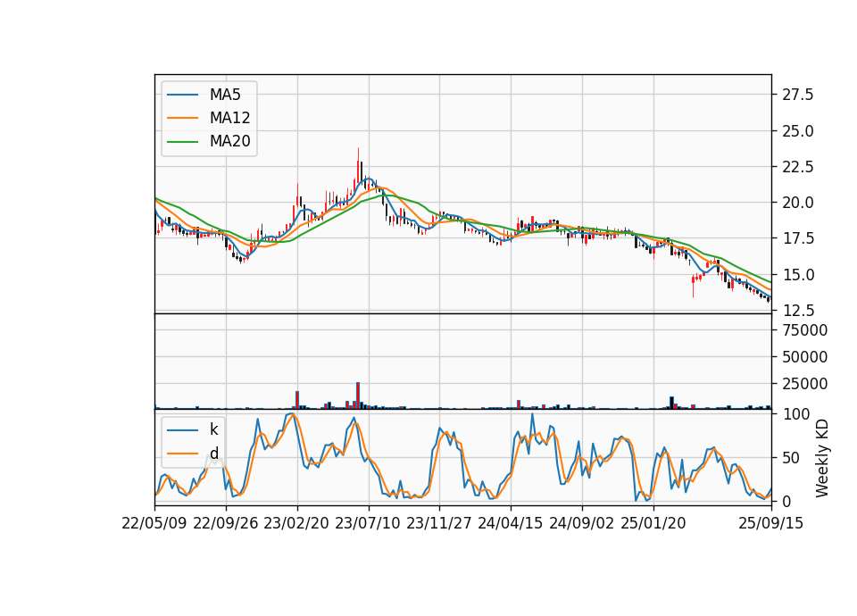Click the highest candlestick wick in price chart
This screenshot has height=616, width=857.
click(x=359, y=164)
